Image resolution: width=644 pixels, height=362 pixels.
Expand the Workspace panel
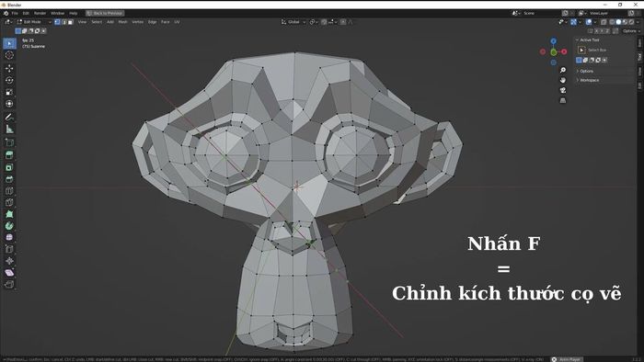589,80
